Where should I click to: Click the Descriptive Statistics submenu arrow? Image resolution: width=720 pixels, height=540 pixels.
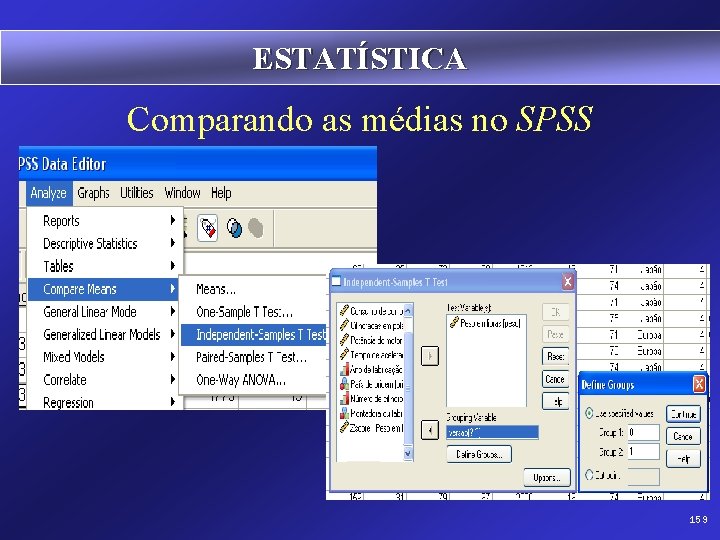pyautogui.click(x=173, y=243)
